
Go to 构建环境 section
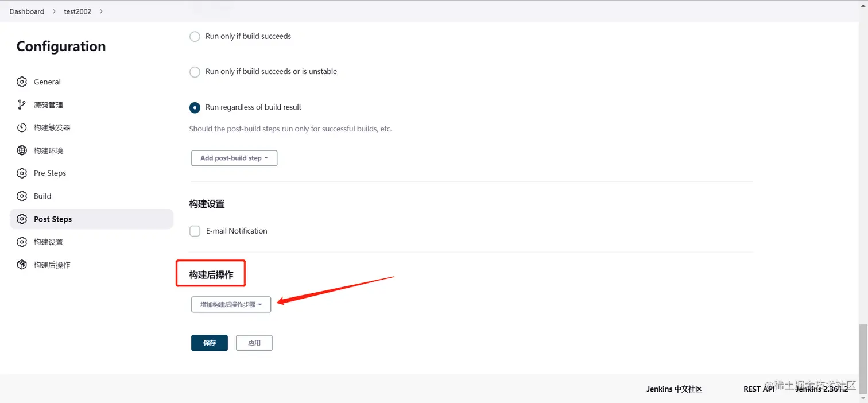pyautogui.click(x=91, y=150)
